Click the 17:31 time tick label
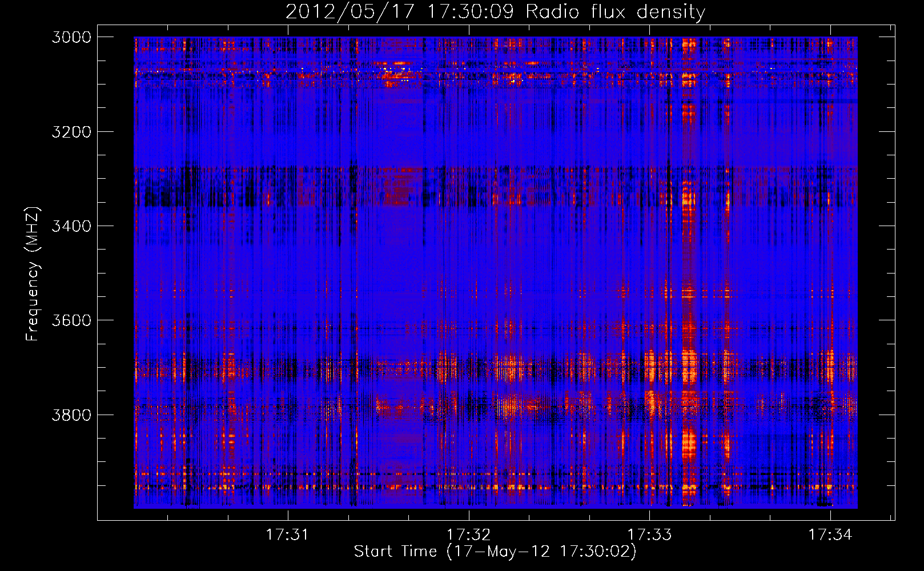924x571 pixels. click(x=288, y=534)
